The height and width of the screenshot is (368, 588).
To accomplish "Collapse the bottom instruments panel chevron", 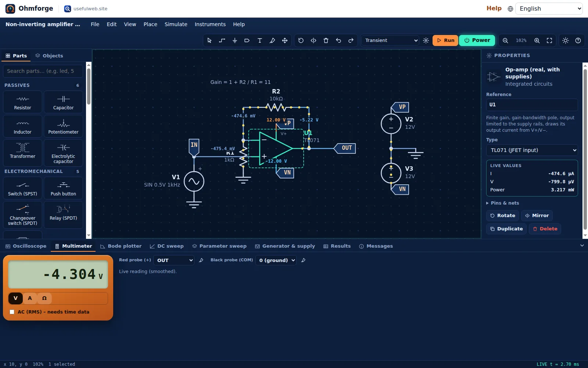I will pyautogui.click(x=582, y=245).
